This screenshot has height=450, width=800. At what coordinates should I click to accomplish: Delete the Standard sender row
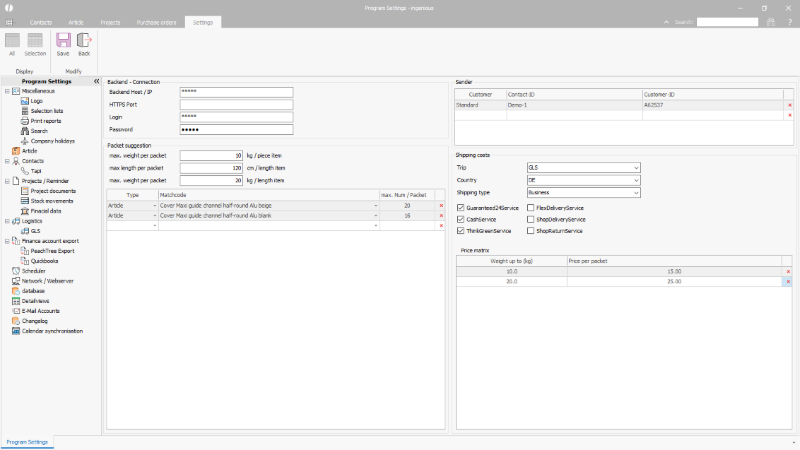click(790, 105)
